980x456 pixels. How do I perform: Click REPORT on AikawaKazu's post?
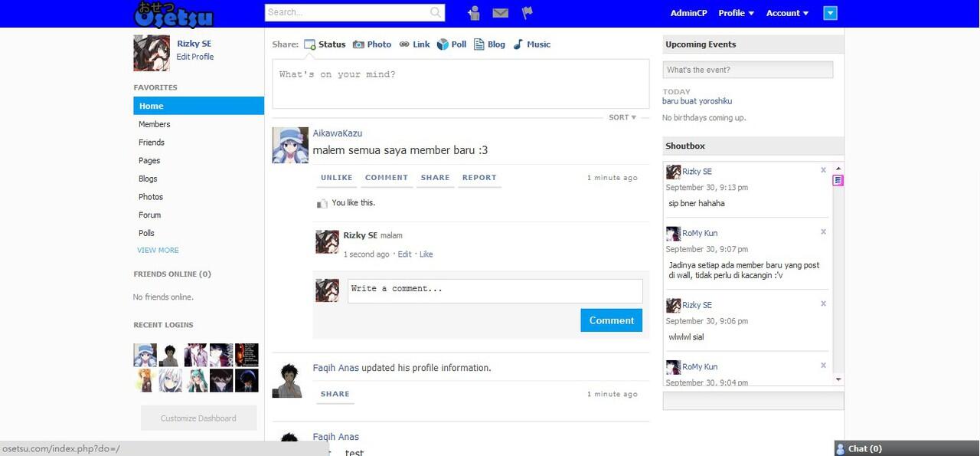click(479, 177)
